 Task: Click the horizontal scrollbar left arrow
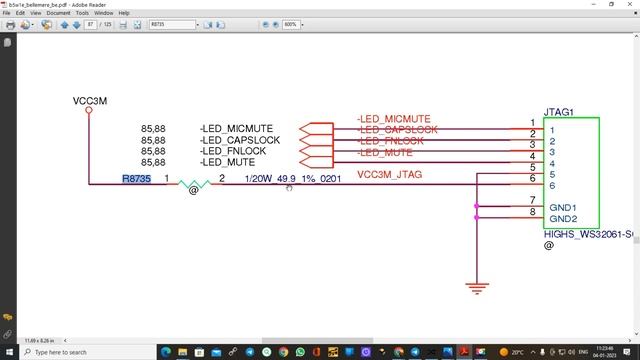65,340
